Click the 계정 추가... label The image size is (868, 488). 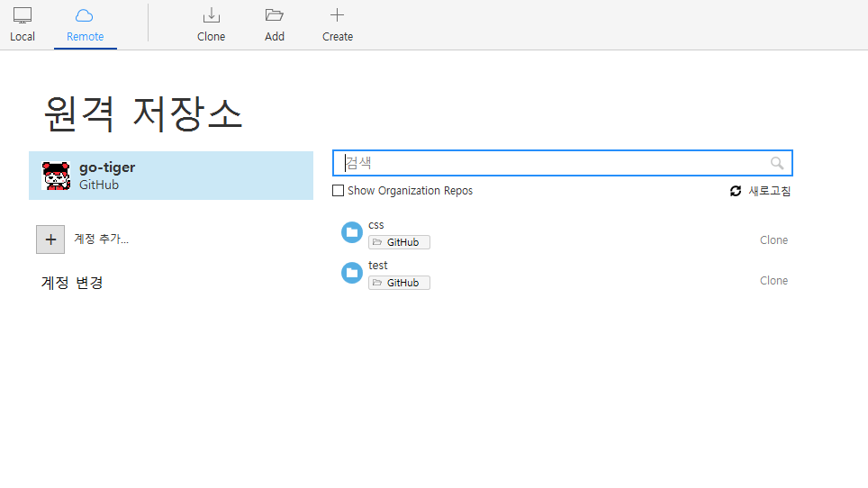click(102, 239)
